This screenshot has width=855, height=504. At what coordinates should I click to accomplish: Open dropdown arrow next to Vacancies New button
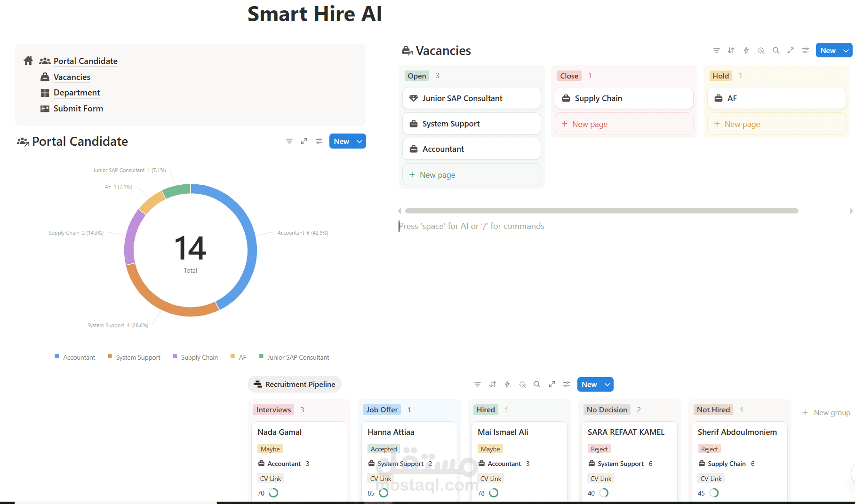tap(847, 50)
